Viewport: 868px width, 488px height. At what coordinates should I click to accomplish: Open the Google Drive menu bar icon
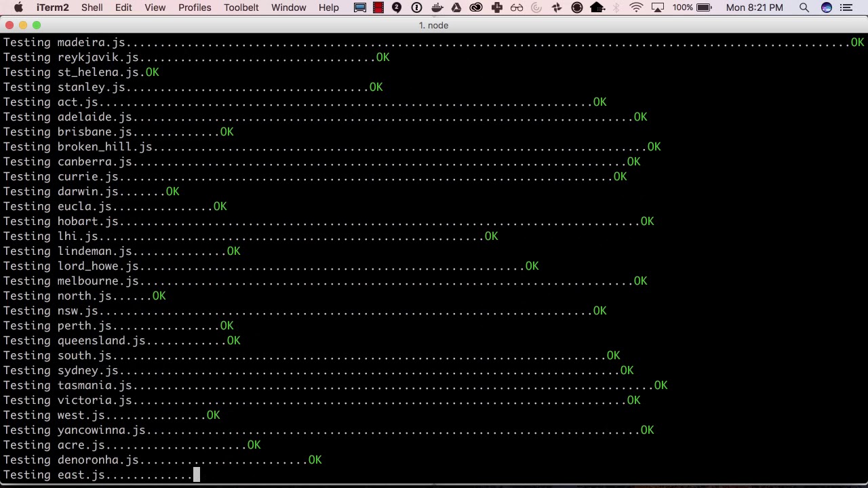(456, 7)
